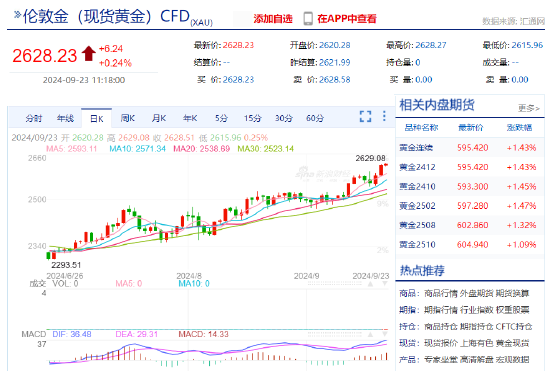Click latest candlestick on 2024/9/23
This screenshot has height=371, width=550.
[x=386, y=164]
